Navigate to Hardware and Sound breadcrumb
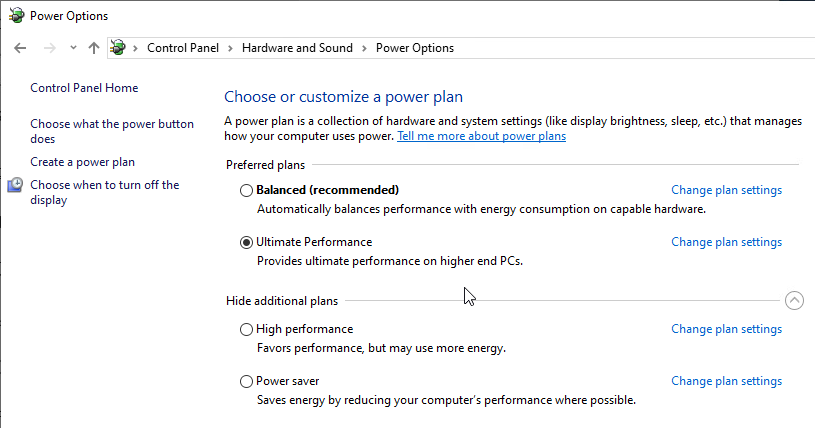This screenshot has width=815, height=428. 297,48
